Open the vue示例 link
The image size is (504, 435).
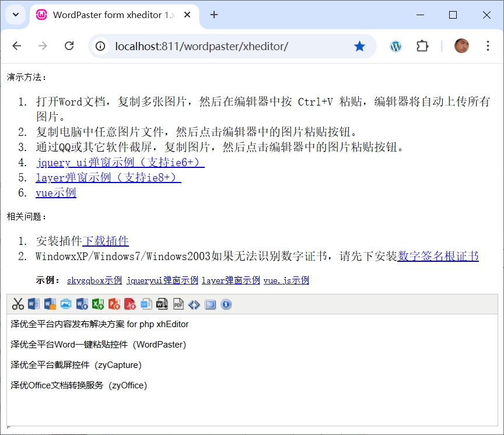(x=55, y=193)
